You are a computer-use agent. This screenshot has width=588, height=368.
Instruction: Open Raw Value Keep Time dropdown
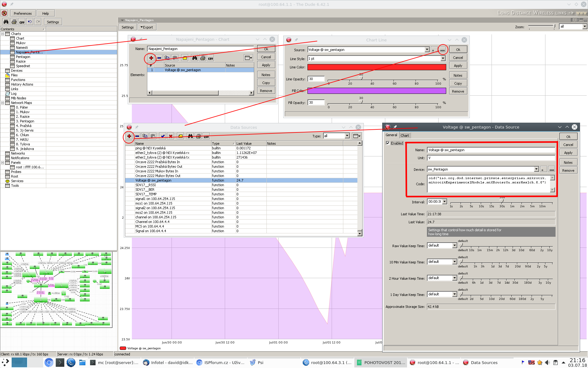pos(454,245)
